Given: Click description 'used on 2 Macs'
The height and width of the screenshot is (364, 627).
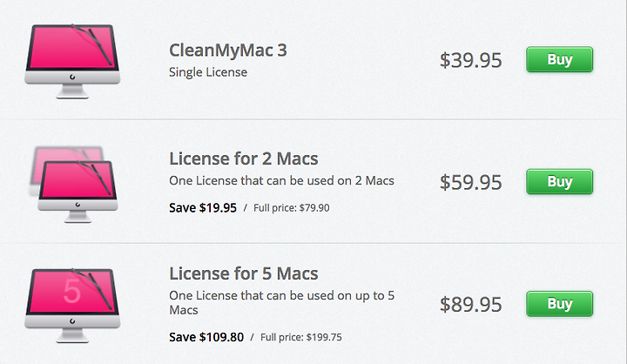Looking at the screenshot, I should (351, 181).
